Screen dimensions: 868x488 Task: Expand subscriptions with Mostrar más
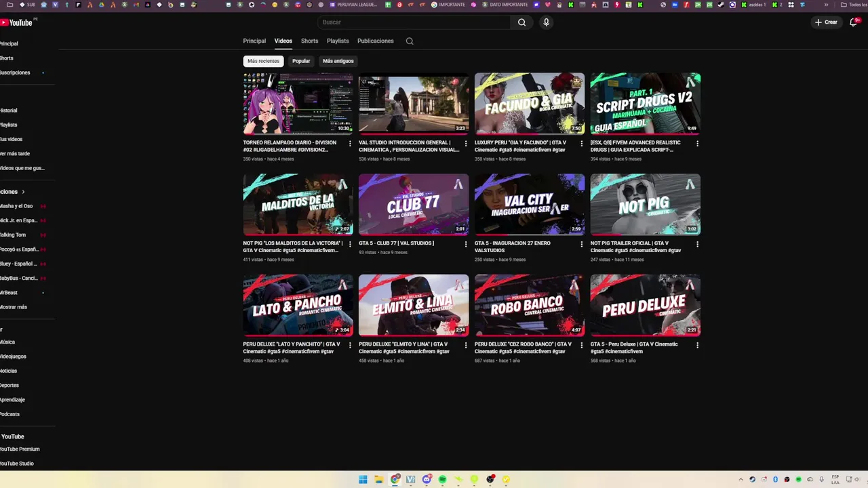(14, 307)
